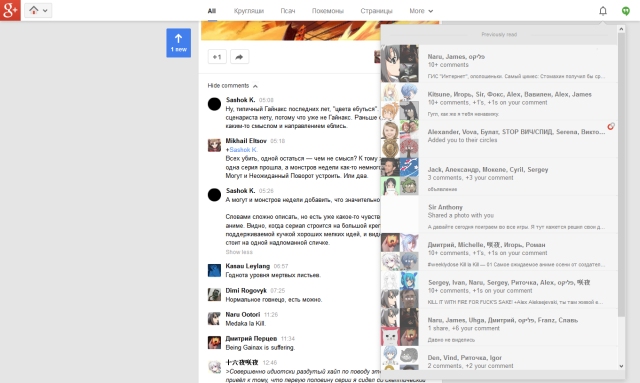Click the post's anime image banner
This screenshot has height=383, width=640.
coord(291,31)
